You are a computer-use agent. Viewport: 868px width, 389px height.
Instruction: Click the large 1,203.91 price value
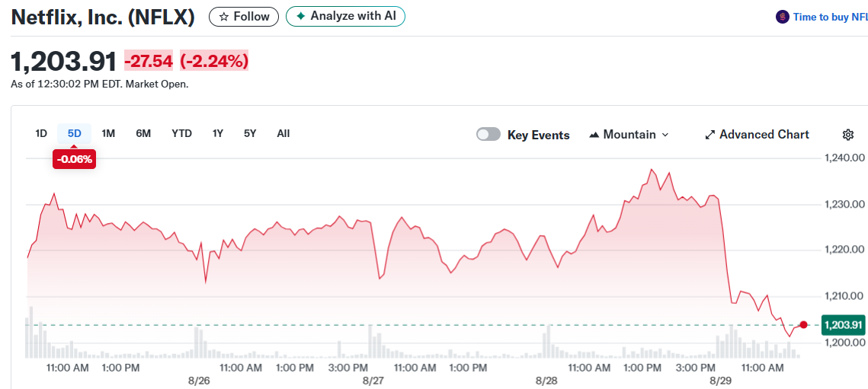click(x=64, y=61)
